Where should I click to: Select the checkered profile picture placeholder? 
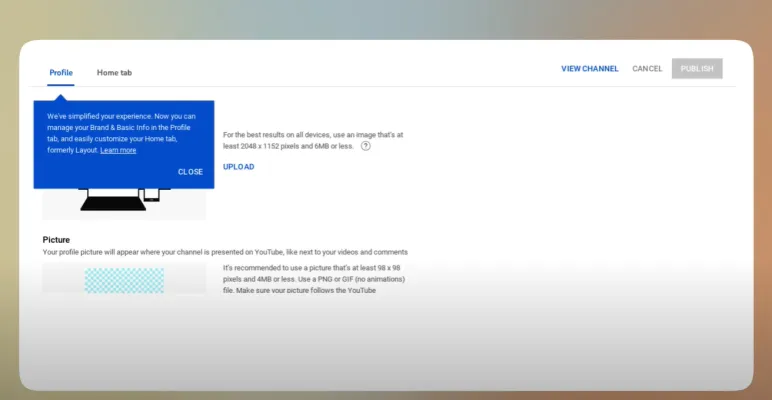coord(124,279)
